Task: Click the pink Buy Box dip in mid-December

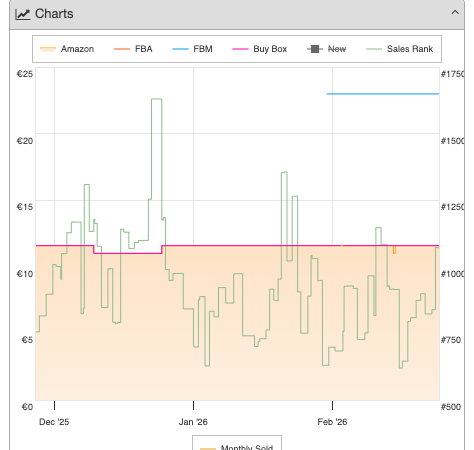Action: (128, 253)
